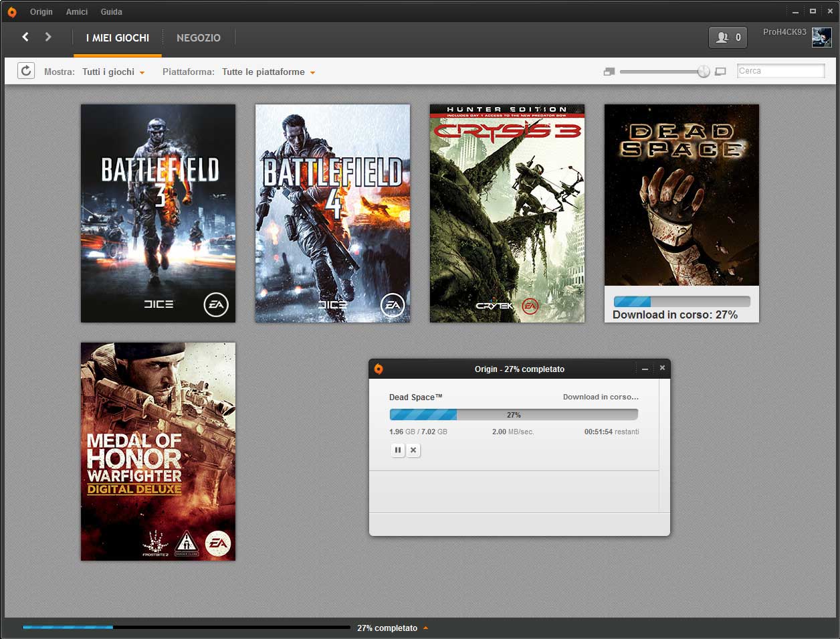Image resolution: width=840 pixels, height=639 pixels.
Task: Switch to the NEGOZIO tab
Action: pos(199,38)
